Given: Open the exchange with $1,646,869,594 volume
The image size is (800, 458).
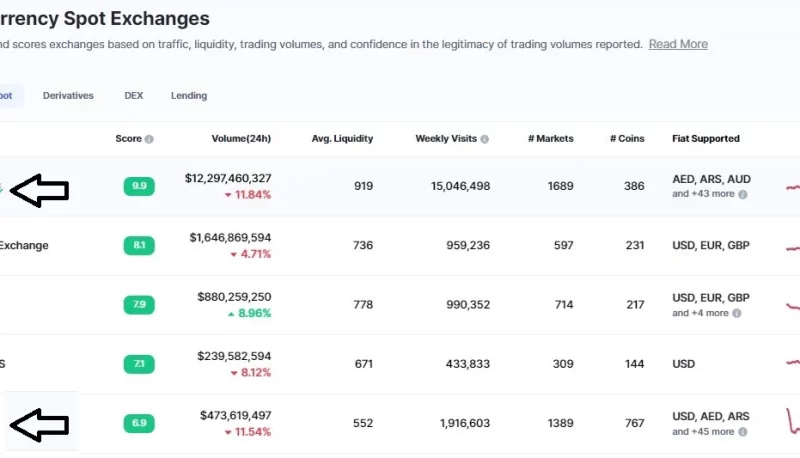Looking at the screenshot, I should (24, 245).
